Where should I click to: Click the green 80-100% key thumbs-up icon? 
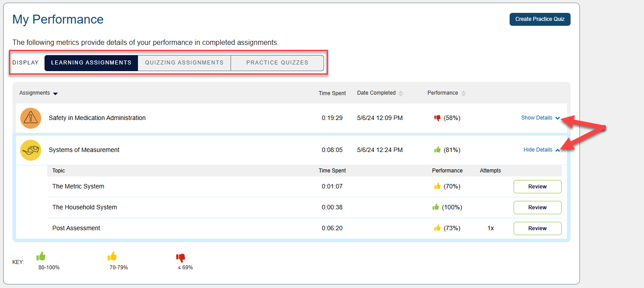click(x=41, y=256)
